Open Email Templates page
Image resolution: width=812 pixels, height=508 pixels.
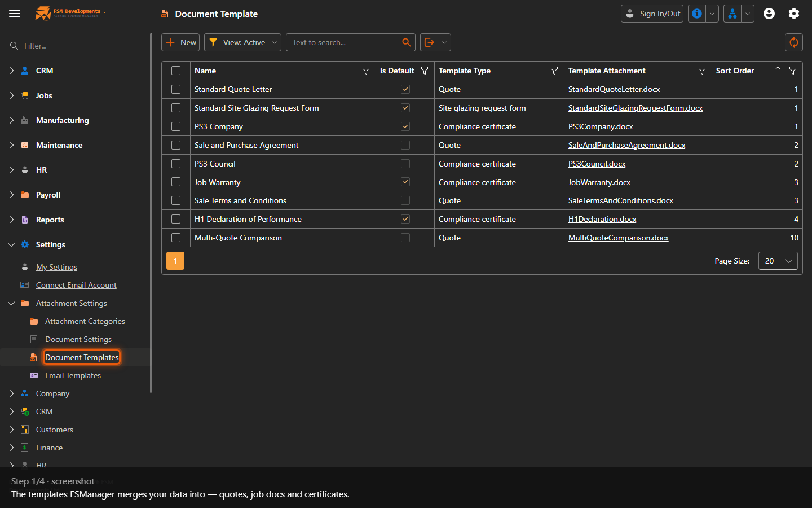pos(73,375)
